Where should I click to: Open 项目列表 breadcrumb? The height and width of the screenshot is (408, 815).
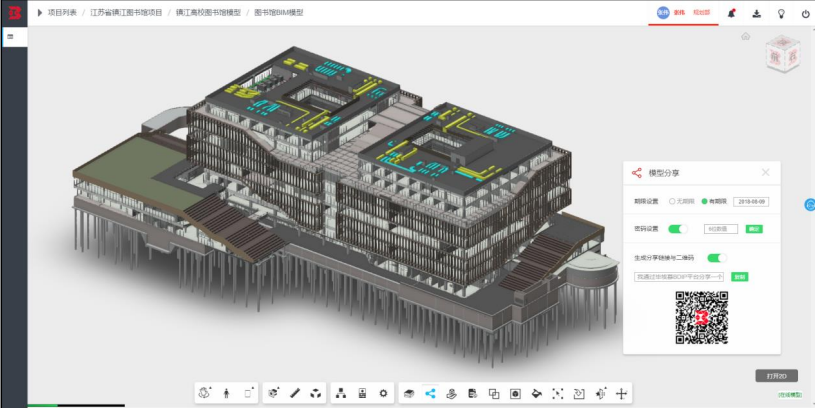tap(62, 13)
